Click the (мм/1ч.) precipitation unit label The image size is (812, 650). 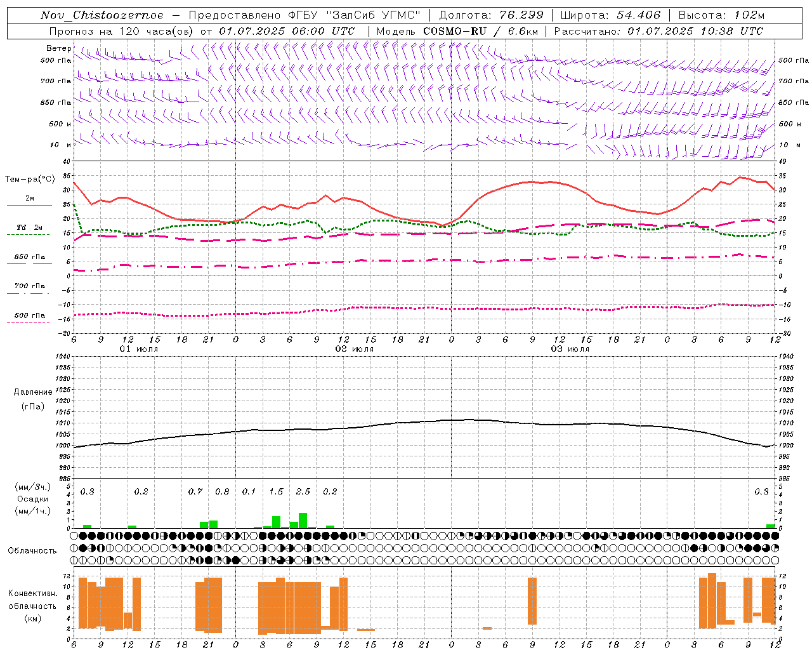pos(33,511)
